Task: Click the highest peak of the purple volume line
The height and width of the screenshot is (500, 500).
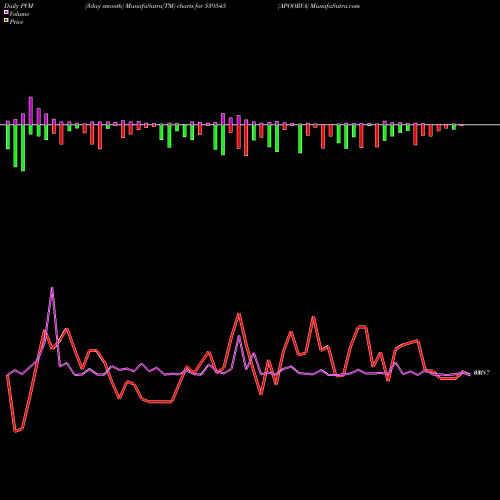Action: pyautogui.click(x=52, y=288)
